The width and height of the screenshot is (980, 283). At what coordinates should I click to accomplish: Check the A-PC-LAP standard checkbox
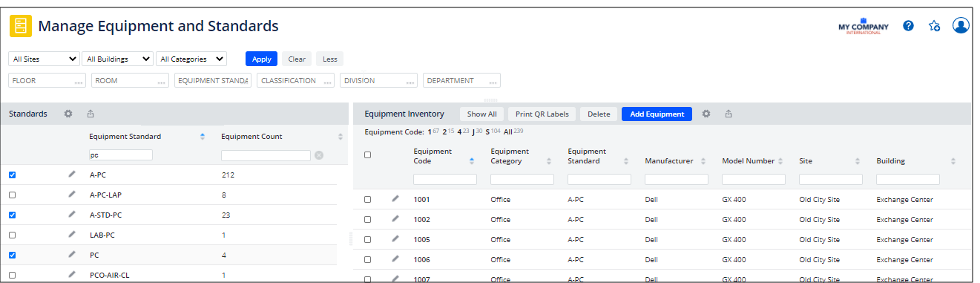coord(12,195)
